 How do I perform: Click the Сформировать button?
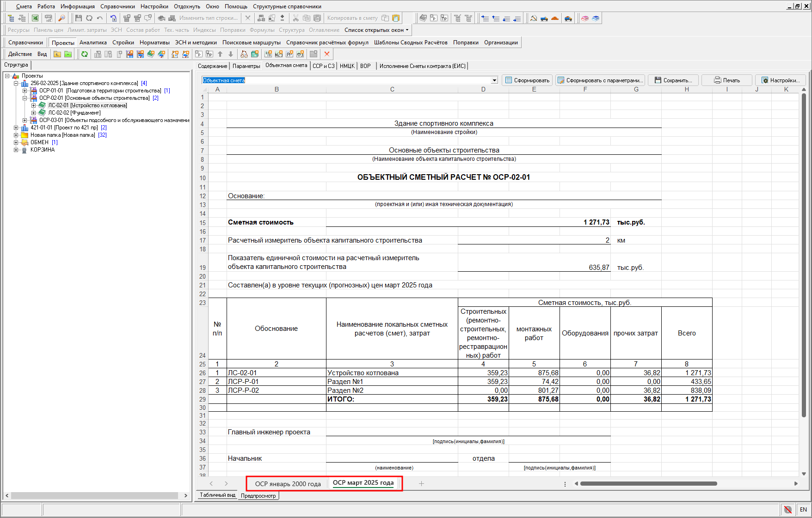[527, 80]
